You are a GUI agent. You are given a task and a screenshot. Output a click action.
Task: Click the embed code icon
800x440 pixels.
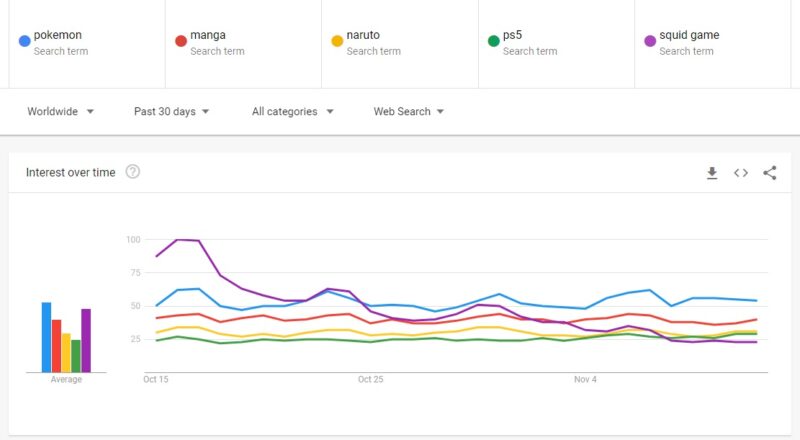(x=741, y=173)
